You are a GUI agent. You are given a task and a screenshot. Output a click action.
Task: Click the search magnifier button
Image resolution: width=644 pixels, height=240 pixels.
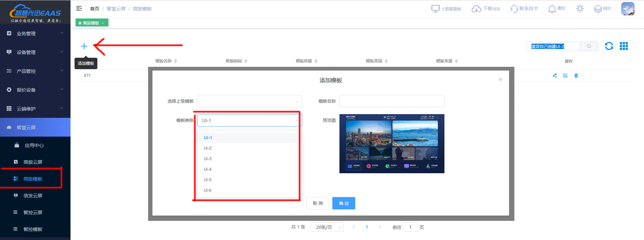click(589, 46)
